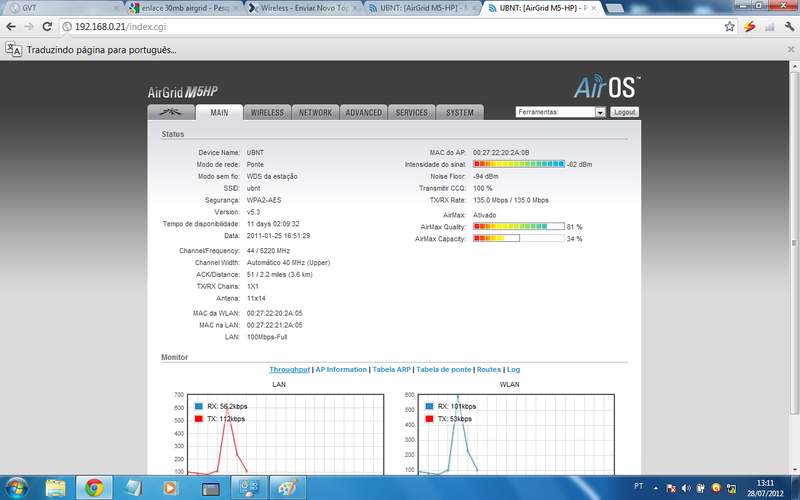Click the signal strength bar at -62 dBm

point(519,164)
